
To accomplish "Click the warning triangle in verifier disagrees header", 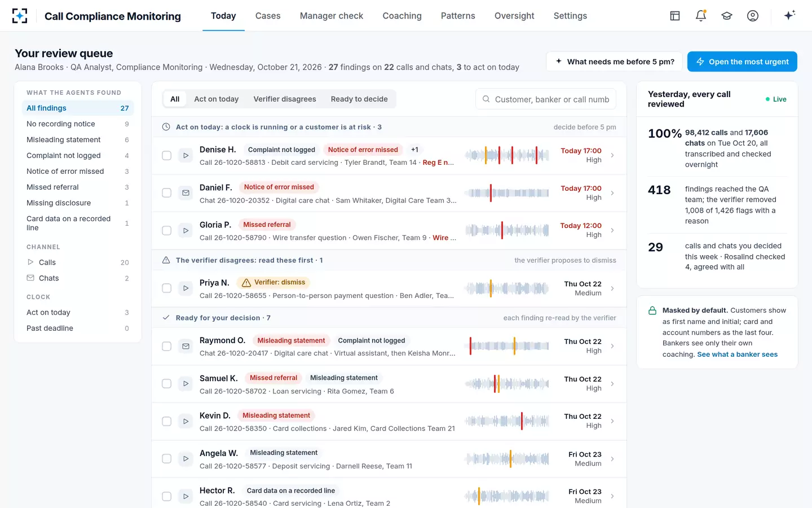I will click(166, 260).
